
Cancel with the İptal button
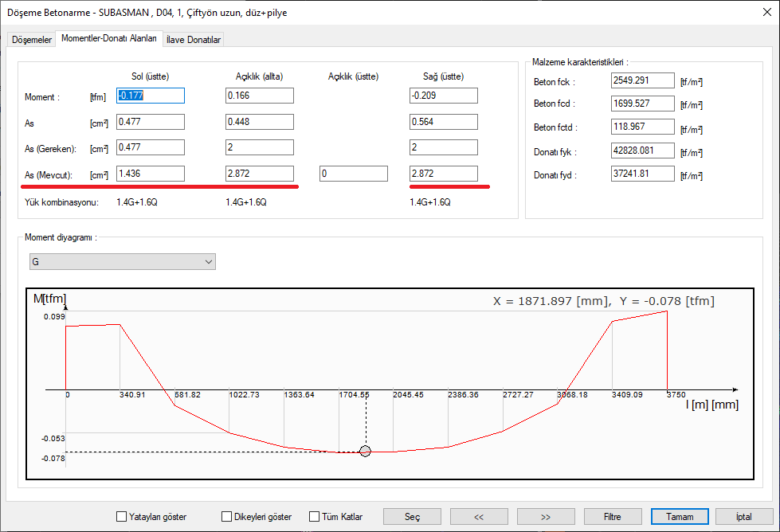point(744,517)
